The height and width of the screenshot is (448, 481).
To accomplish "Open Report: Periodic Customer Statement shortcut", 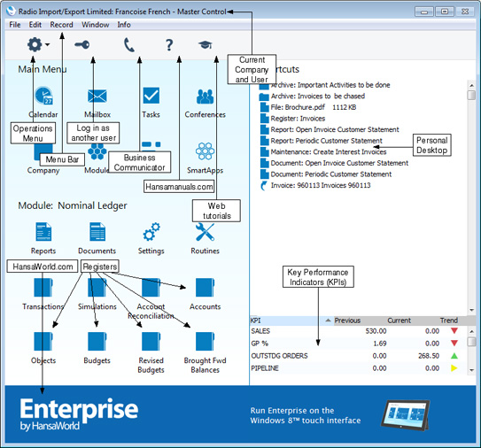I will point(322,141).
